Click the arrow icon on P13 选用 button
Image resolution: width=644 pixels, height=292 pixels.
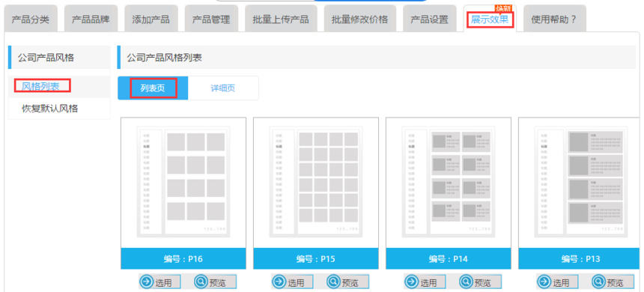point(544,282)
